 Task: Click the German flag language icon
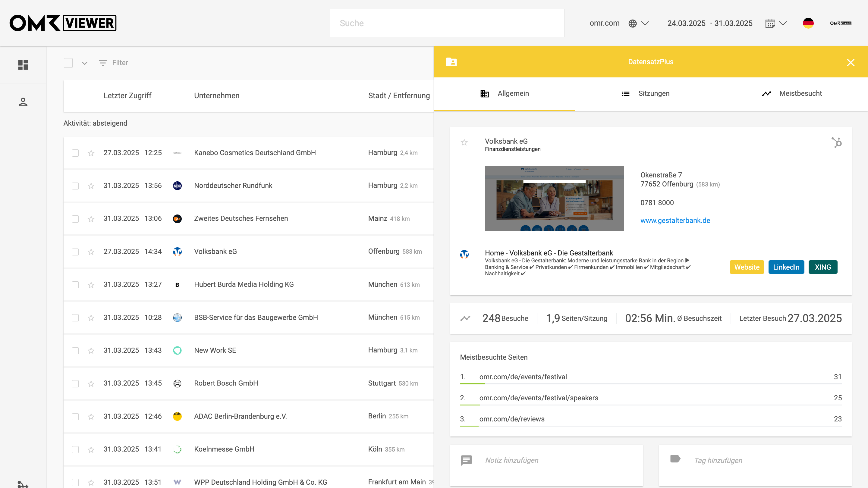(808, 23)
